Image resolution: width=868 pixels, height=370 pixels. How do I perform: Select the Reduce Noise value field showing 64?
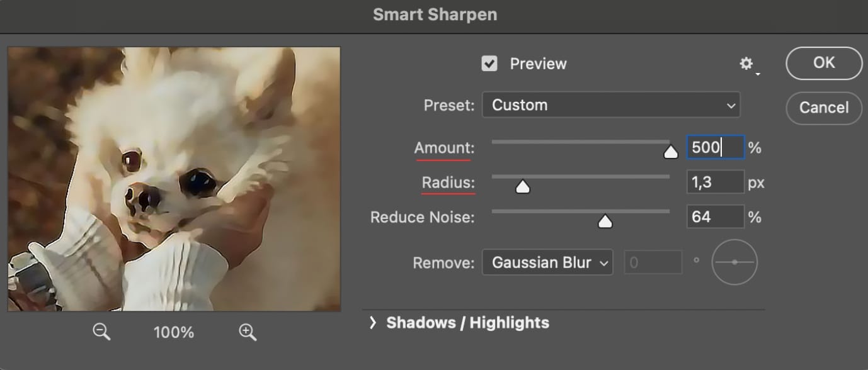(x=715, y=216)
